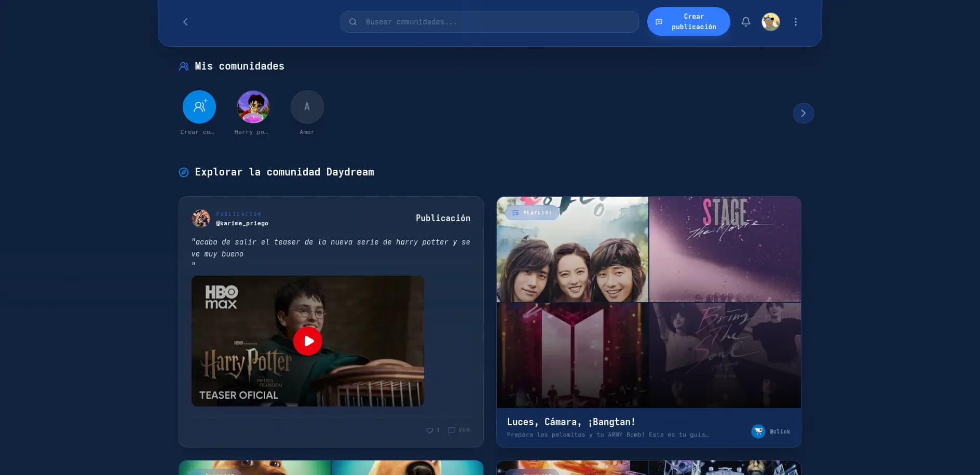Click the Mis comunidades heading
980x475 pixels.
pos(239,66)
